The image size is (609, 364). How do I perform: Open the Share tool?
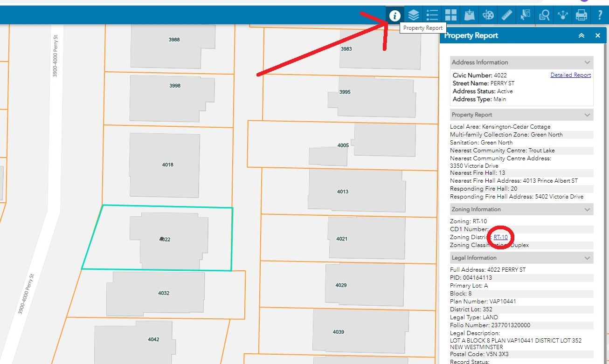pos(562,15)
